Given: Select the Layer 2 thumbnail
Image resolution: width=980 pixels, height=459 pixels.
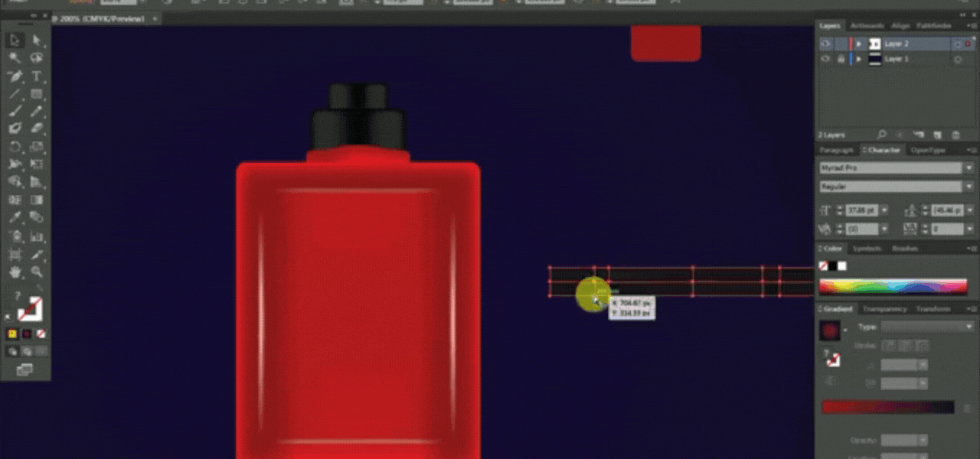Looking at the screenshot, I should tap(874, 44).
